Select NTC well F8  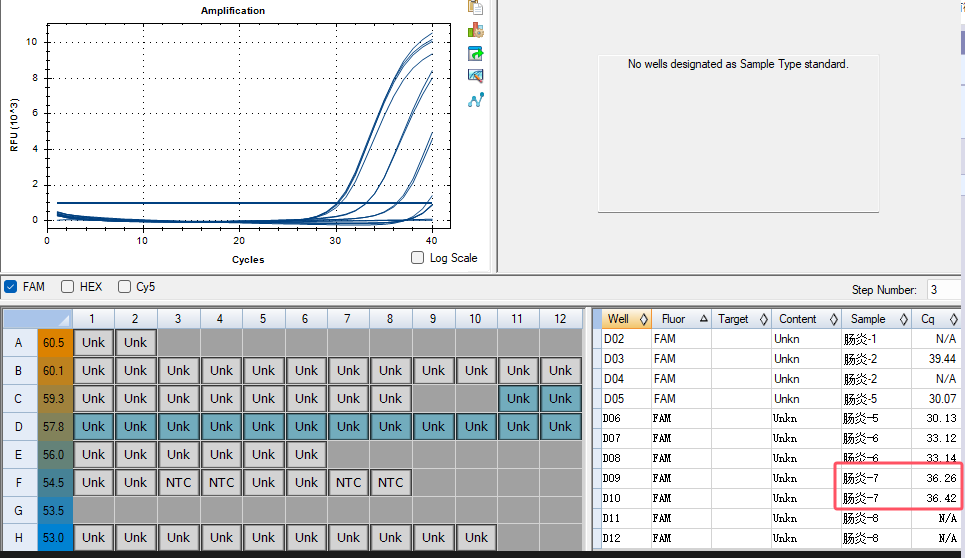click(x=391, y=482)
